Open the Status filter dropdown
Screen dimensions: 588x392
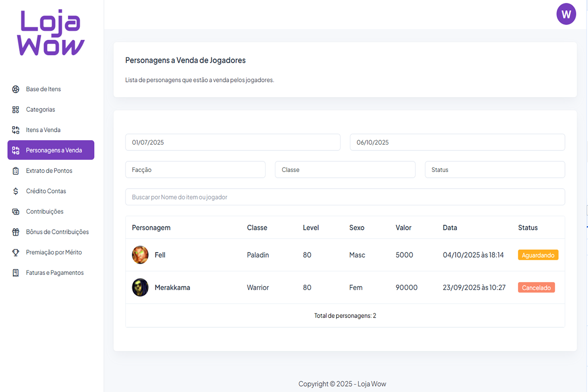494,170
